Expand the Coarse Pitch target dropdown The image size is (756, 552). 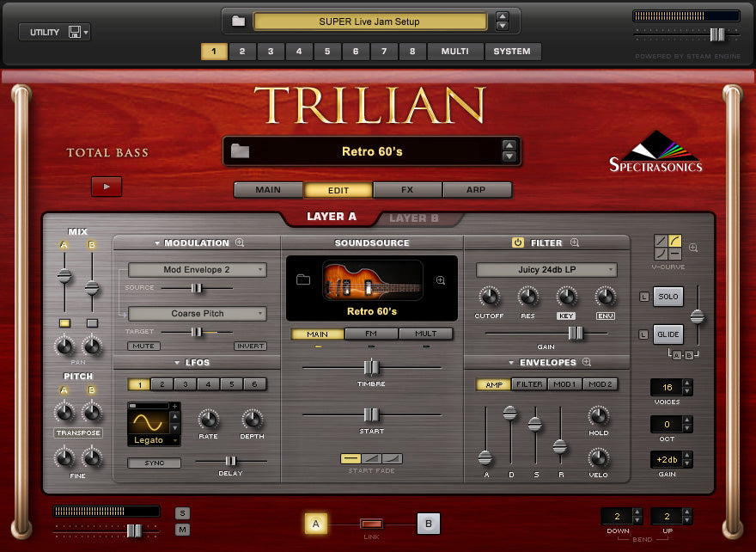(197, 314)
